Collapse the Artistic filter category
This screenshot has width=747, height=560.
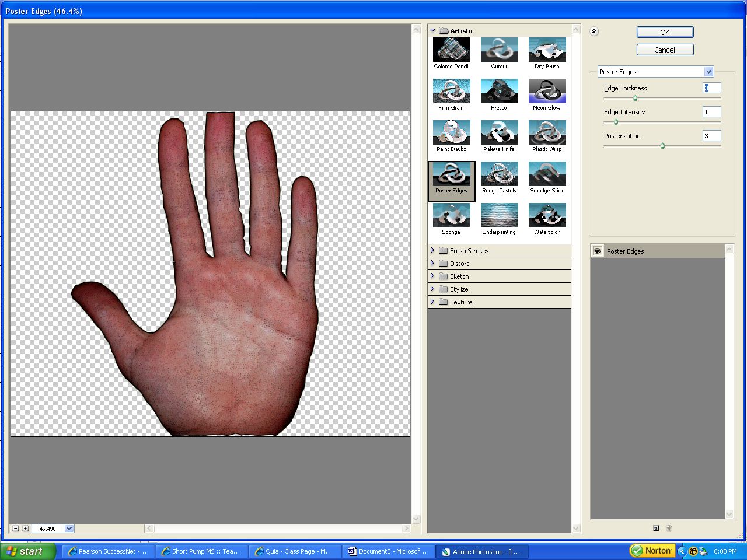point(432,30)
